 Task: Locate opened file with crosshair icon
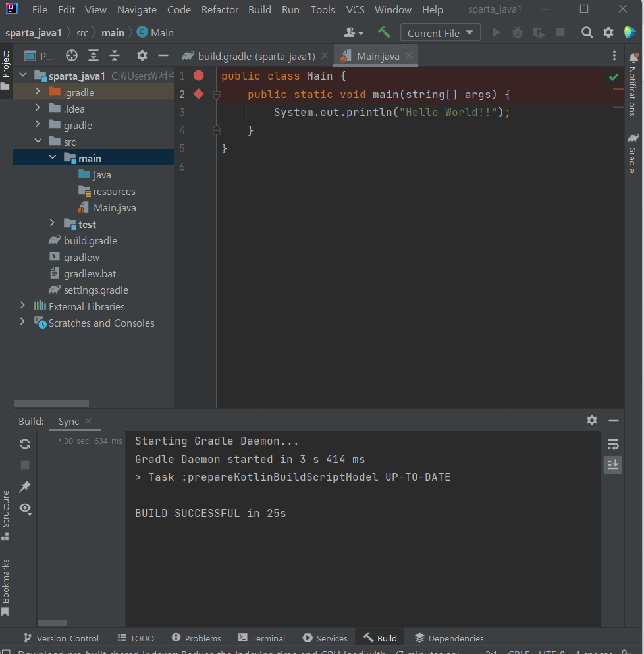tap(72, 55)
